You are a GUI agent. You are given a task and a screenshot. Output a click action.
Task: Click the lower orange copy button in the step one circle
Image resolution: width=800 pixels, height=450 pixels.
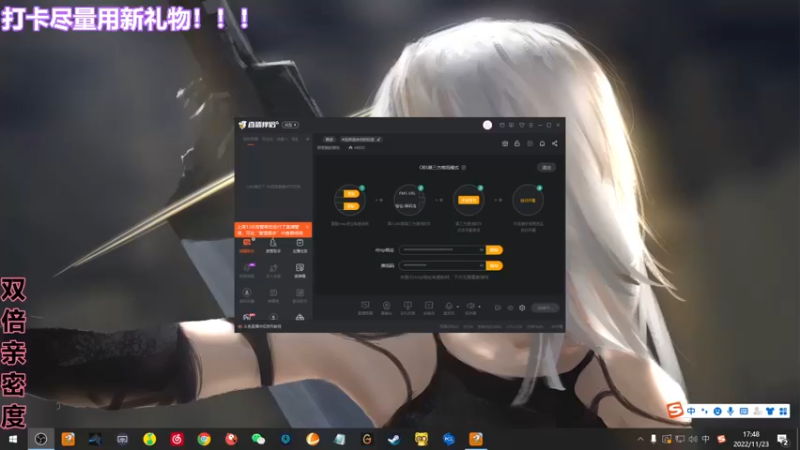tap(351, 206)
